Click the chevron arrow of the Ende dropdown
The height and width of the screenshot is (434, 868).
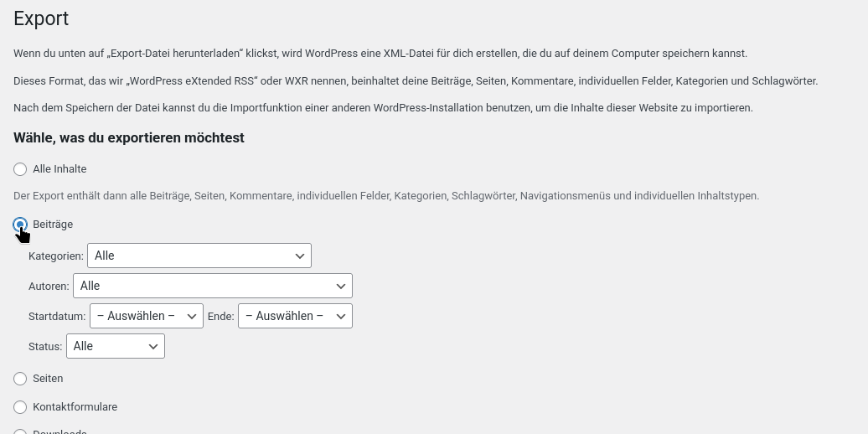[x=341, y=316]
